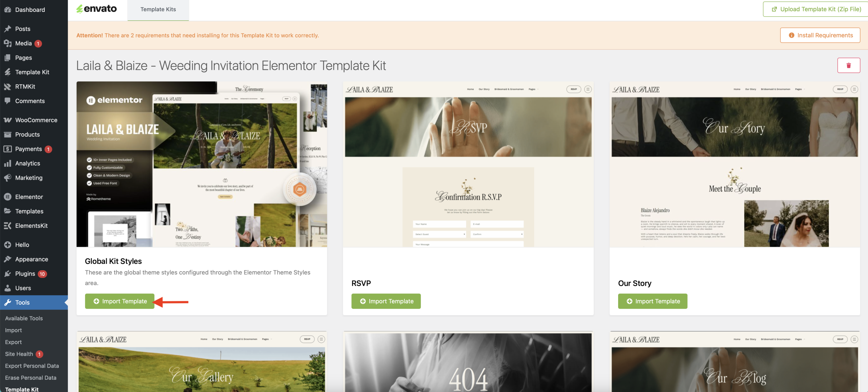The width and height of the screenshot is (868, 392).
Task: Click the 'Global Kit Styles' card title
Action: pyautogui.click(x=113, y=261)
